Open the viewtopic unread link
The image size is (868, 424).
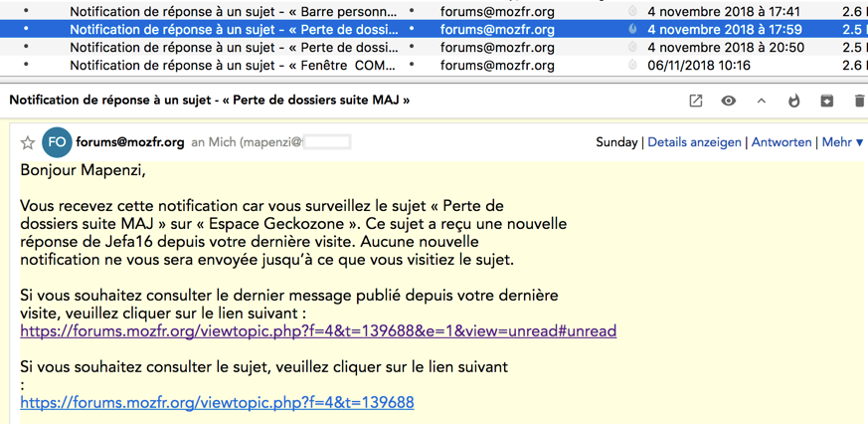pyautogui.click(x=318, y=331)
